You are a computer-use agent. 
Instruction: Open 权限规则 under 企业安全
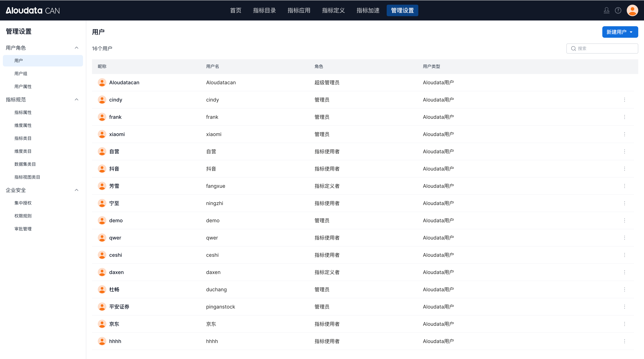(x=23, y=216)
